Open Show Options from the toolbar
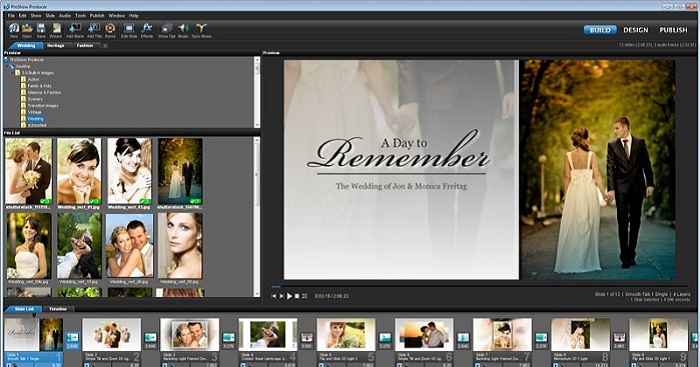This screenshot has width=700, height=367. coord(167,29)
